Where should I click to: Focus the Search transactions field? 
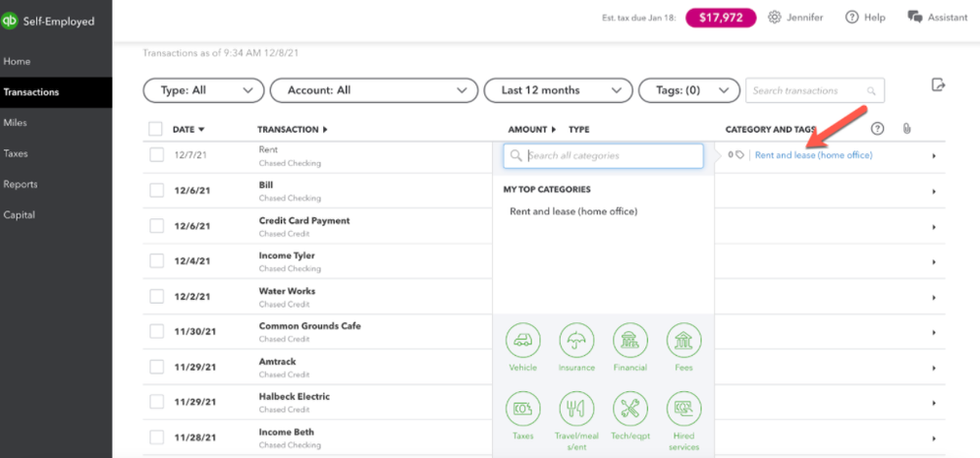[815, 90]
